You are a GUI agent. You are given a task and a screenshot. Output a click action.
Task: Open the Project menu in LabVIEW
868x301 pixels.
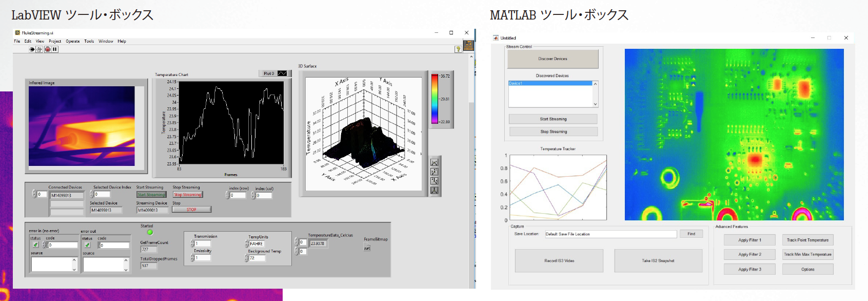(x=55, y=41)
